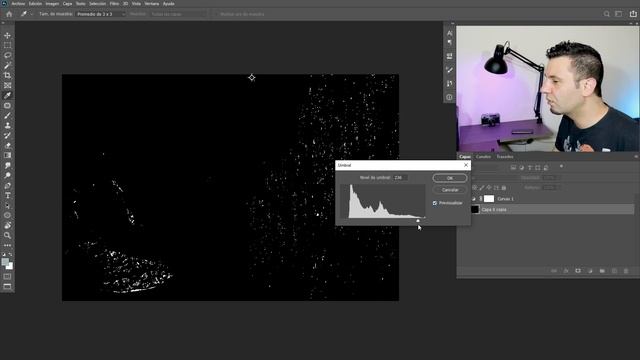Open the eyedropper tool preset dropdown arrow

[31, 14]
